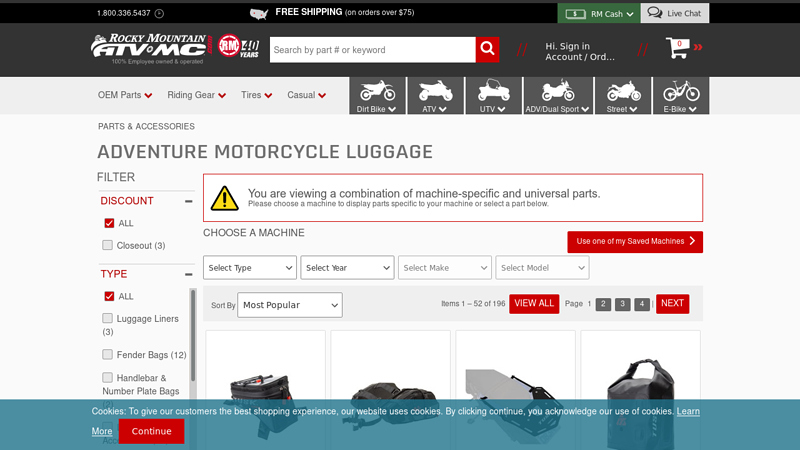Expand the Sort By Most Popular dropdown
800x450 pixels.
click(x=289, y=305)
